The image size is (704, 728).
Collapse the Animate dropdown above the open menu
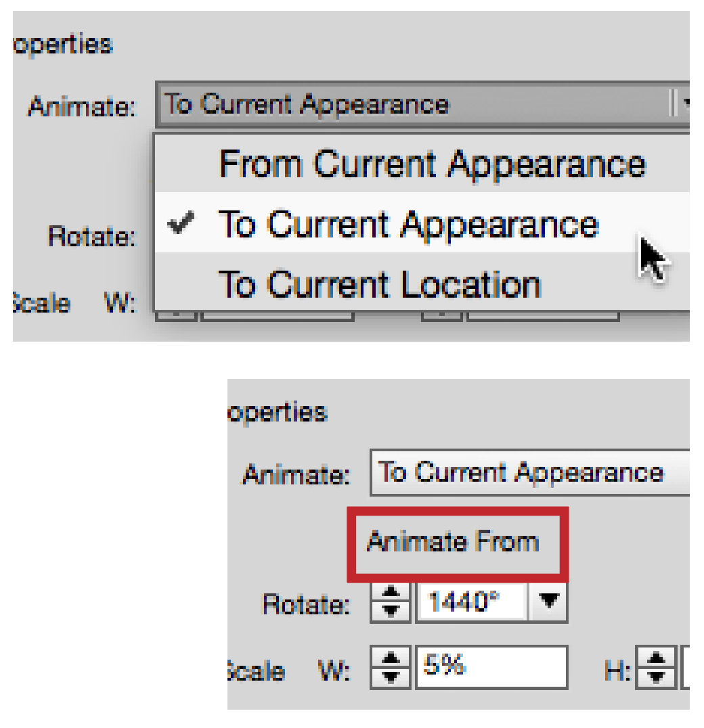pos(420,105)
